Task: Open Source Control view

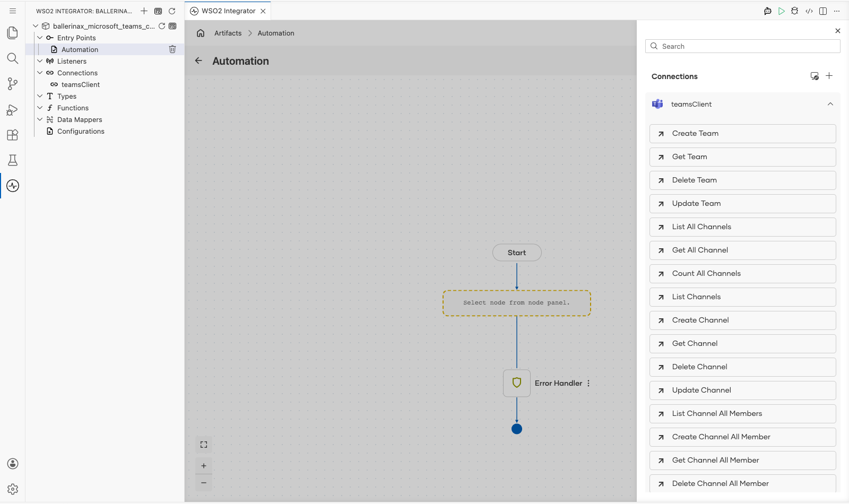Action: click(13, 84)
